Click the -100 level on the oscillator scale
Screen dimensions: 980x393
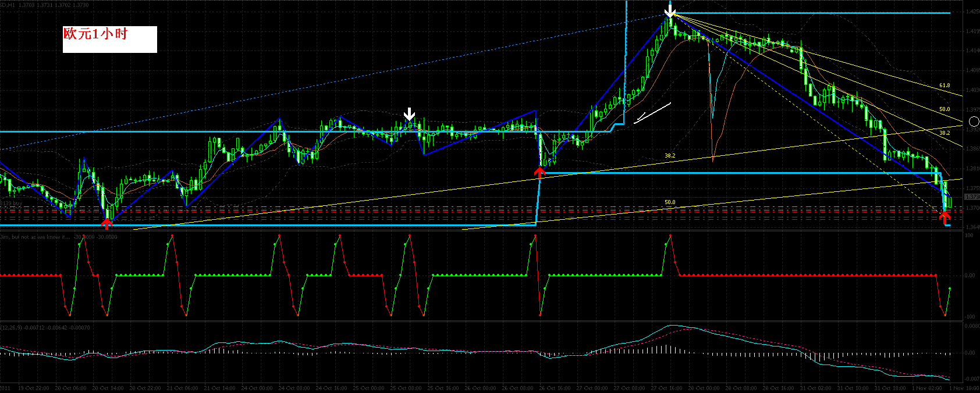pos(970,317)
